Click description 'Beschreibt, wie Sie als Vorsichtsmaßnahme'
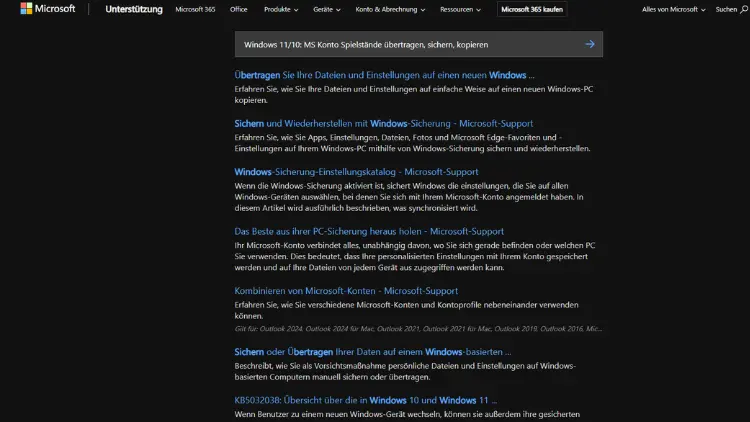The image size is (750, 422). coord(405,371)
